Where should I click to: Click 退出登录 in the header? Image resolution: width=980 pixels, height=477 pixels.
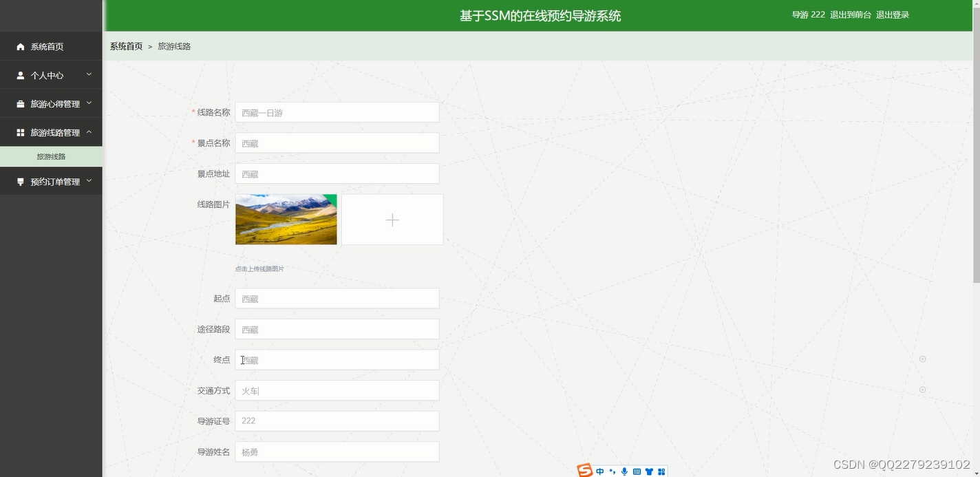[893, 15]
